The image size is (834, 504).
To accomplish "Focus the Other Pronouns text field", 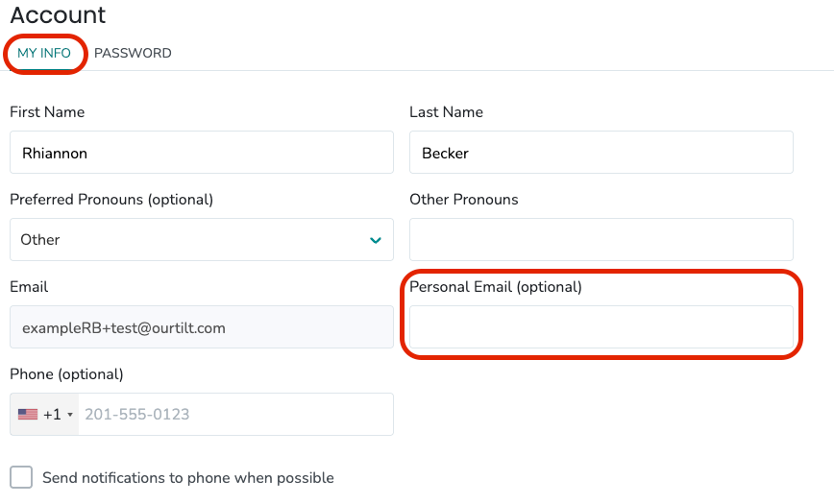I will pos(601,240).
